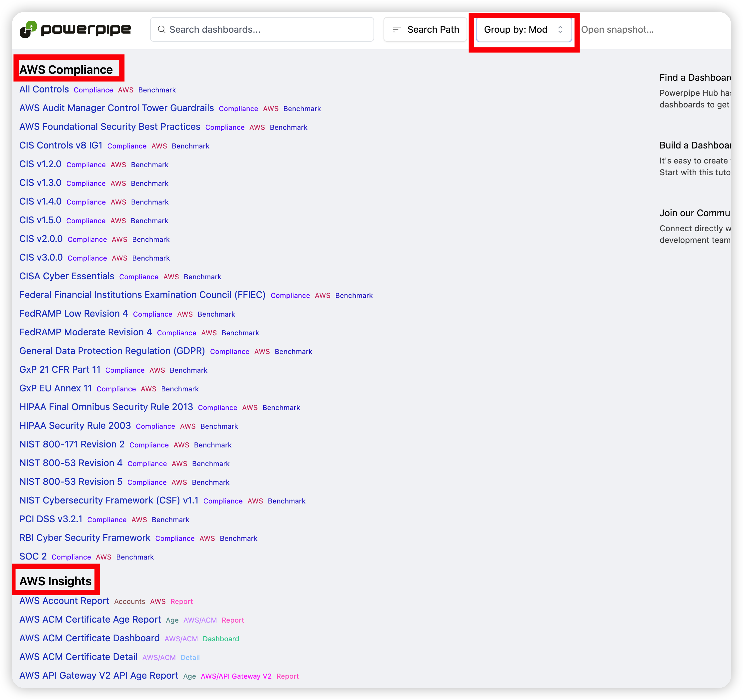Open the AWS ACM Certificate Detail dashboard

[x=78, y=657]
